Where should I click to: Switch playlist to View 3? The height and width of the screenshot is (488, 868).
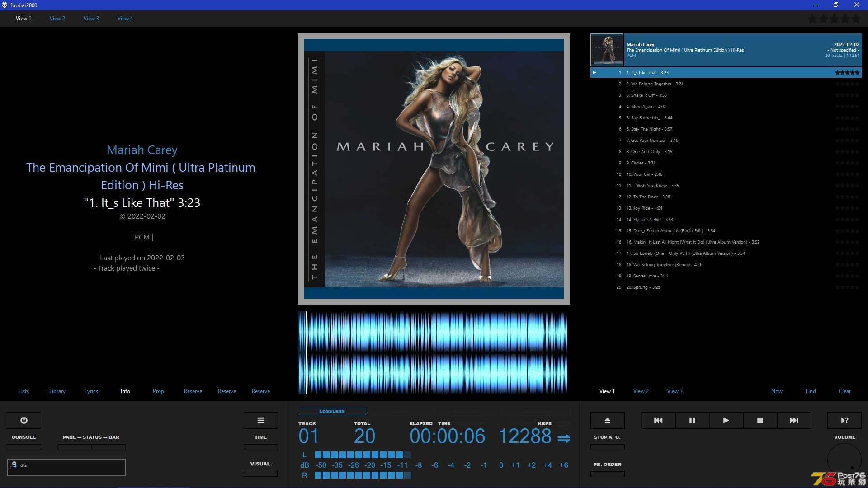(x=675, y=391)
